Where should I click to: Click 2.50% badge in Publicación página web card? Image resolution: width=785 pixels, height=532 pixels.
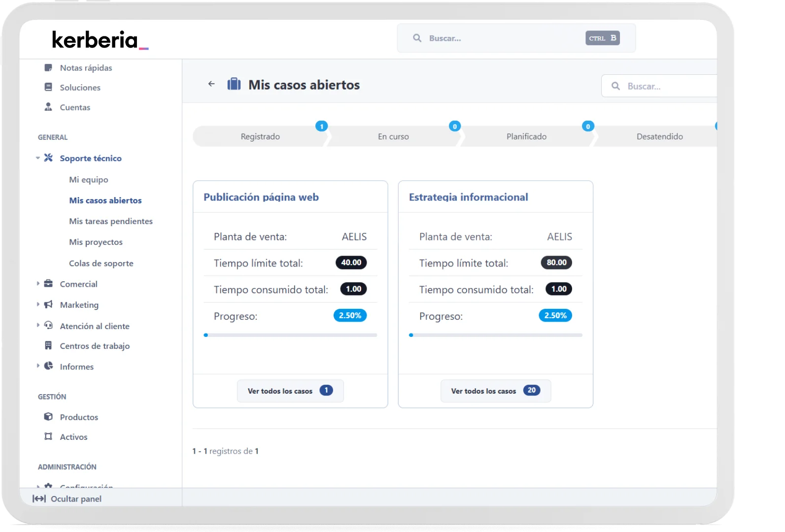350,315
